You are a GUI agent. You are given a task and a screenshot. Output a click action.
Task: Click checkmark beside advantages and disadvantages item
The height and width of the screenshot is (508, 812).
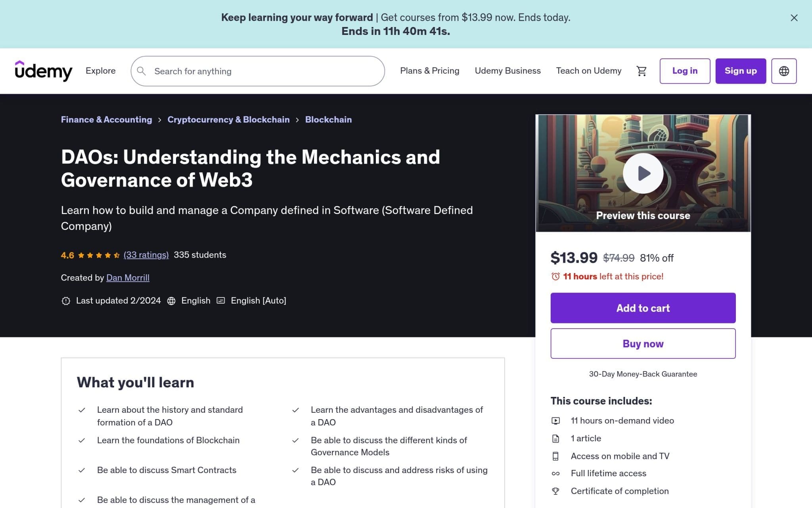pyautogui.click(x=295, y=410)
